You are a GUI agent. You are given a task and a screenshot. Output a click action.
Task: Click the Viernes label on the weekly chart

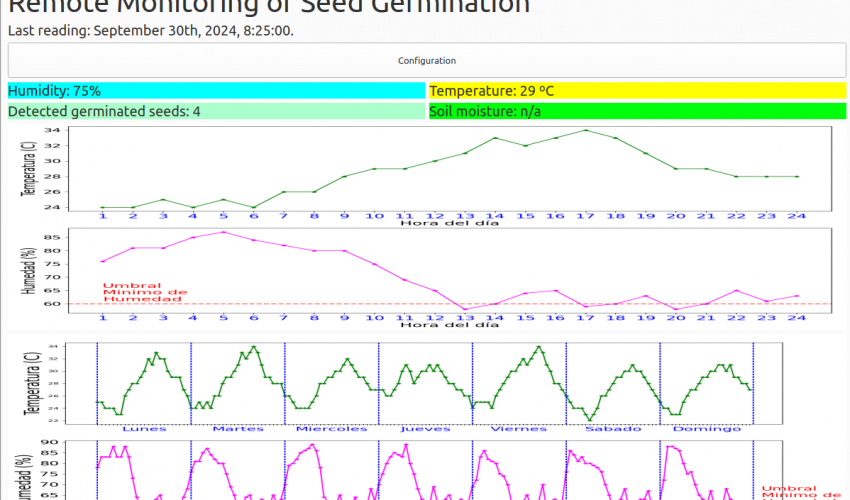pyautogui.click(x=518, y=428)
